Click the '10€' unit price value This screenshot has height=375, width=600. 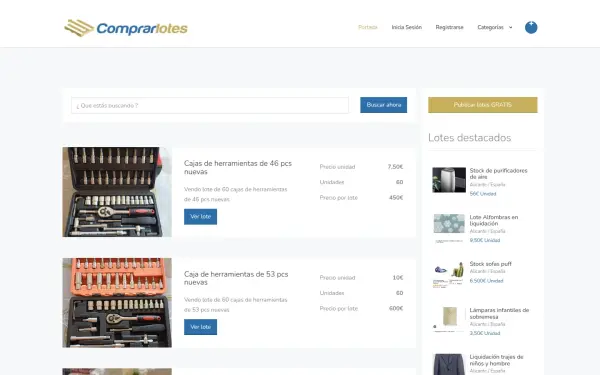398,278
